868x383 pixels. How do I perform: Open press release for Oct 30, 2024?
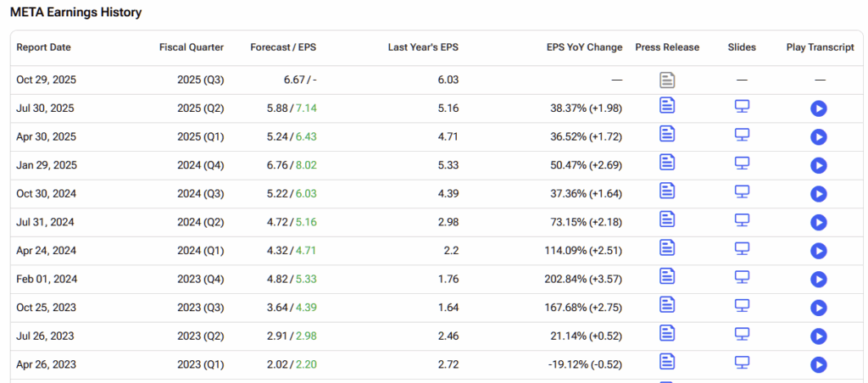[x=667, y=191]
